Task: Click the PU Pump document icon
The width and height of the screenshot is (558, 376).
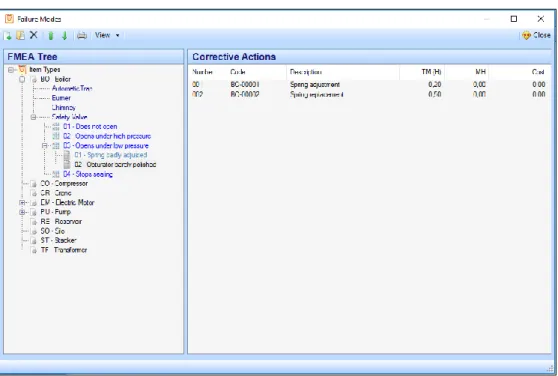Action: [34, 212]
